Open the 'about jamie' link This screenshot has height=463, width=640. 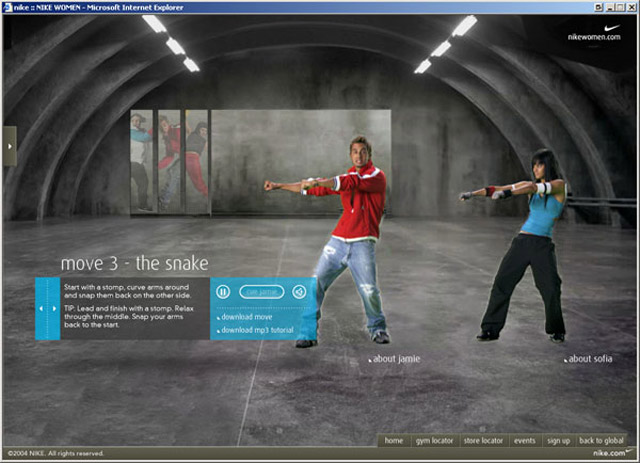[394, 359]
